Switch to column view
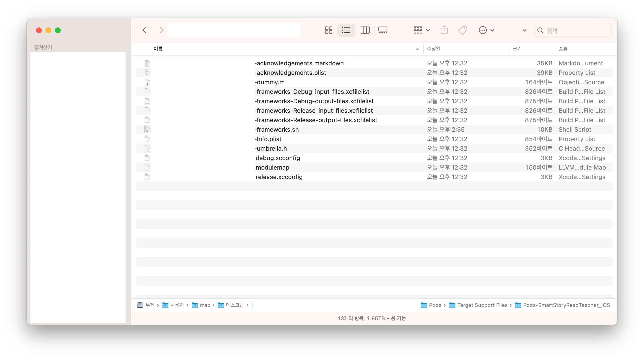This screenshot has width=644, height=360. (365, 30)
